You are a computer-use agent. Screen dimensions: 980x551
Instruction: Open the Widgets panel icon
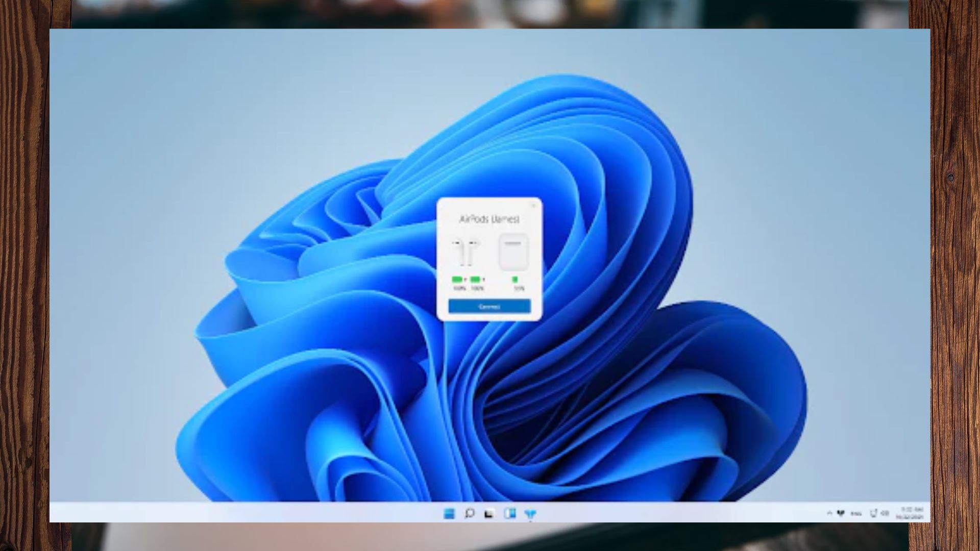click(509, 513)
